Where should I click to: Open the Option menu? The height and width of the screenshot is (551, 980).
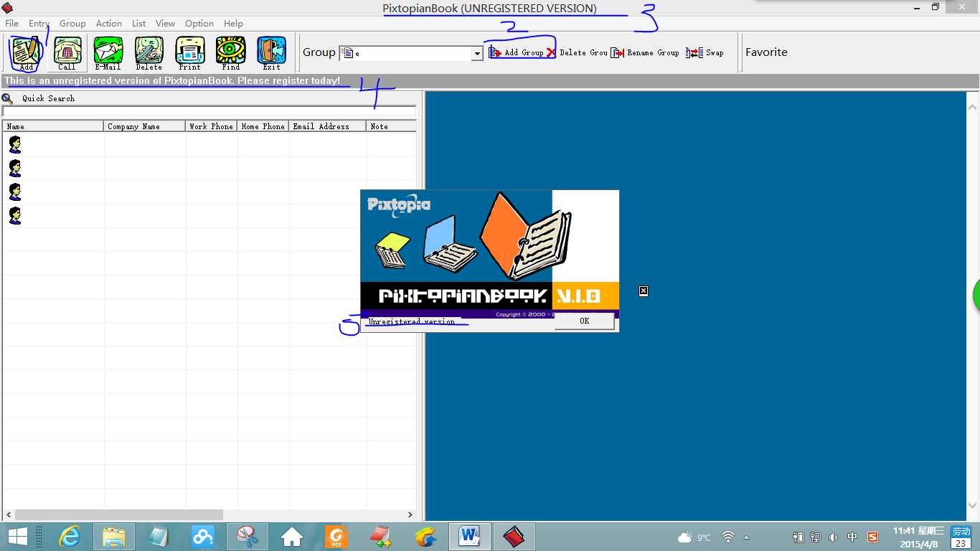[199, 24]
